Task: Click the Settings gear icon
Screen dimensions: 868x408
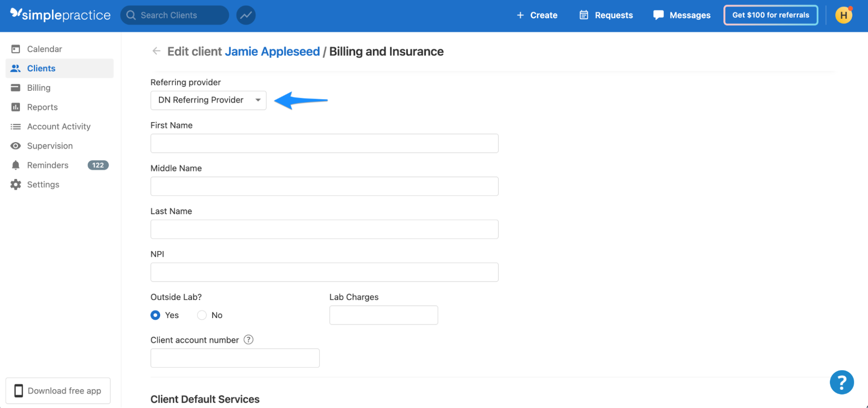Action: (16, 185)
